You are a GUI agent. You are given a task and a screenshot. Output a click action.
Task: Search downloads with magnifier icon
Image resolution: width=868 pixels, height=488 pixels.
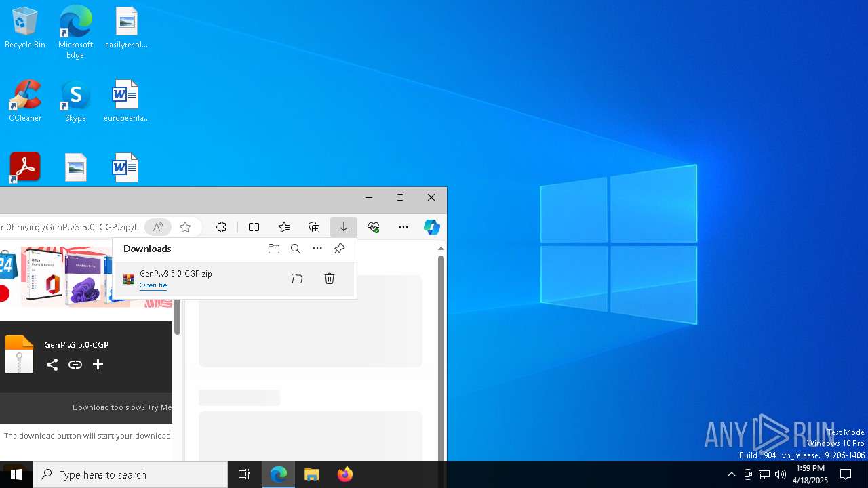click(296, 249)
